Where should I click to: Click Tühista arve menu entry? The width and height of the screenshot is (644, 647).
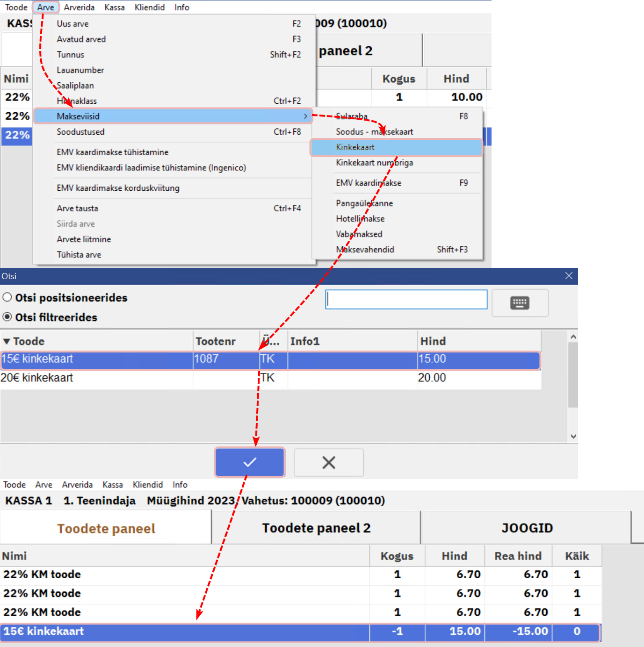pyautogui.click(x=79, y=255)
